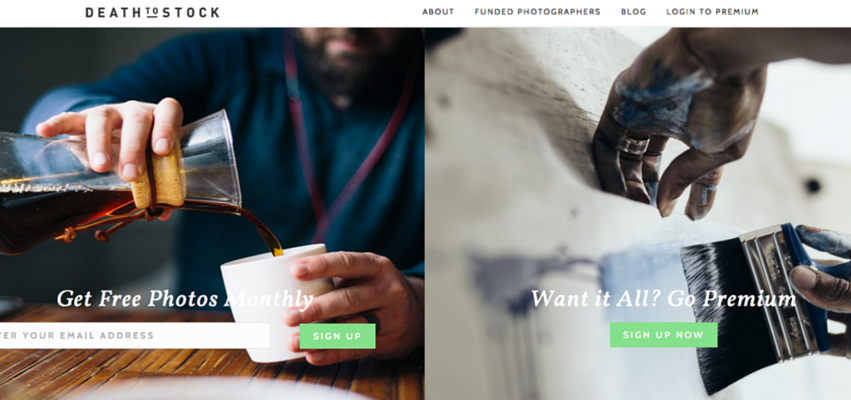Screen dimensions: 851x400
Task: Click the word STOCK in the logo
Action: (x=191, y=12)
